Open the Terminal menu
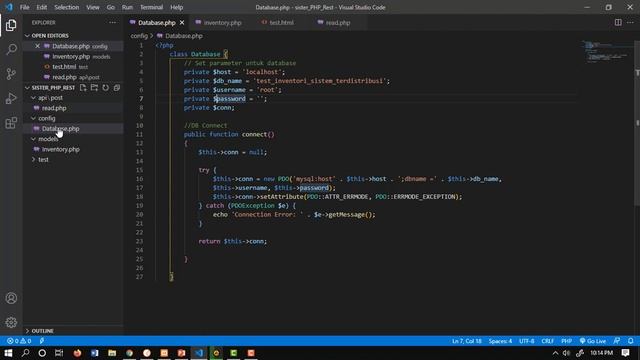 [151, 7]
